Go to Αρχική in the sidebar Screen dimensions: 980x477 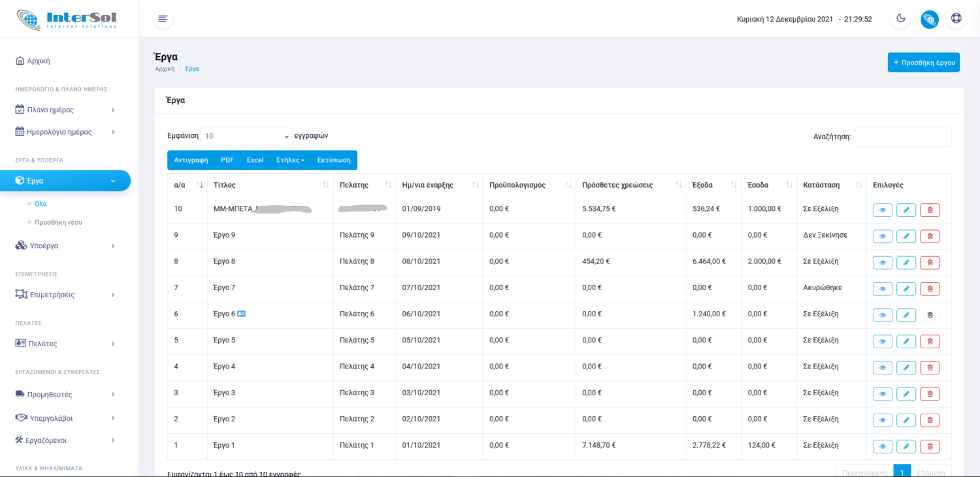[38, 61]
